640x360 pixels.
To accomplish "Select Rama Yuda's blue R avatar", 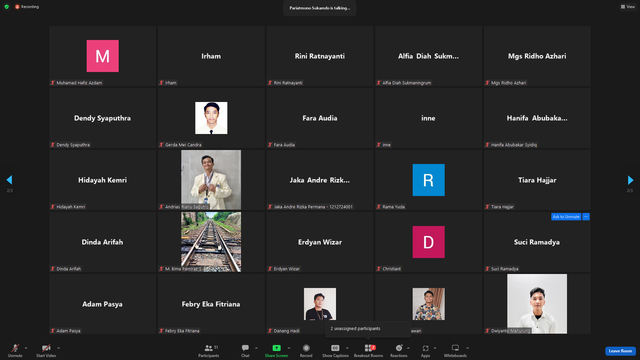I will 429,180.
